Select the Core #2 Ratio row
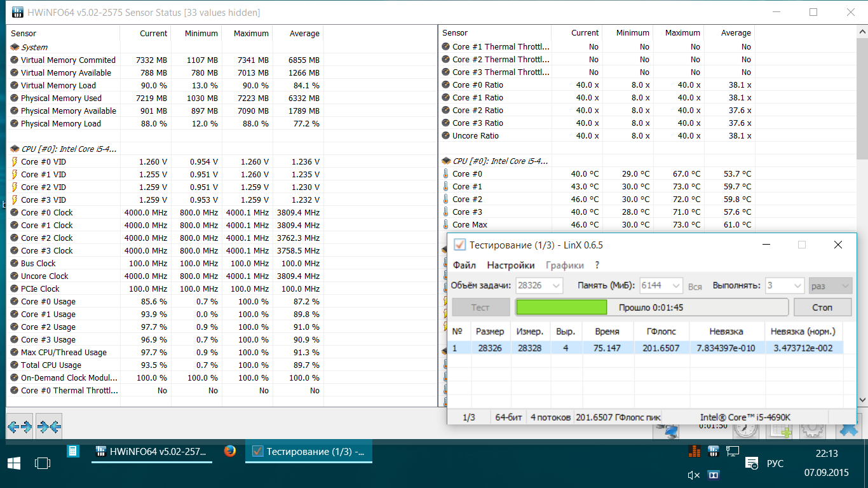This screenshot has width=868, height=488. click(x=597, y=110)
